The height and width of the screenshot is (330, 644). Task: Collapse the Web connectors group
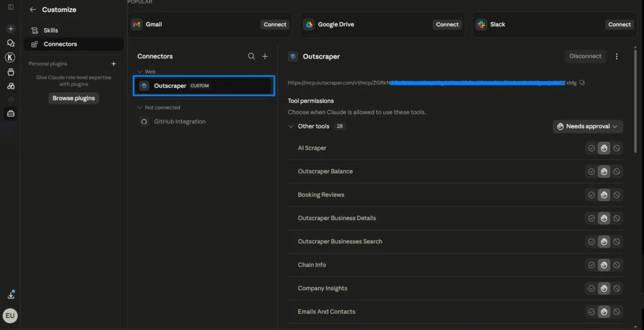(140, 72)
